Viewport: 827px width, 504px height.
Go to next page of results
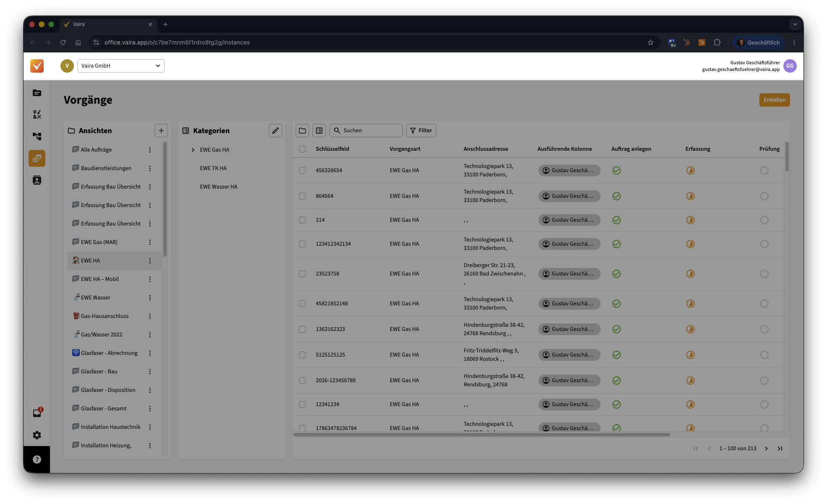[x=766, y=449]
